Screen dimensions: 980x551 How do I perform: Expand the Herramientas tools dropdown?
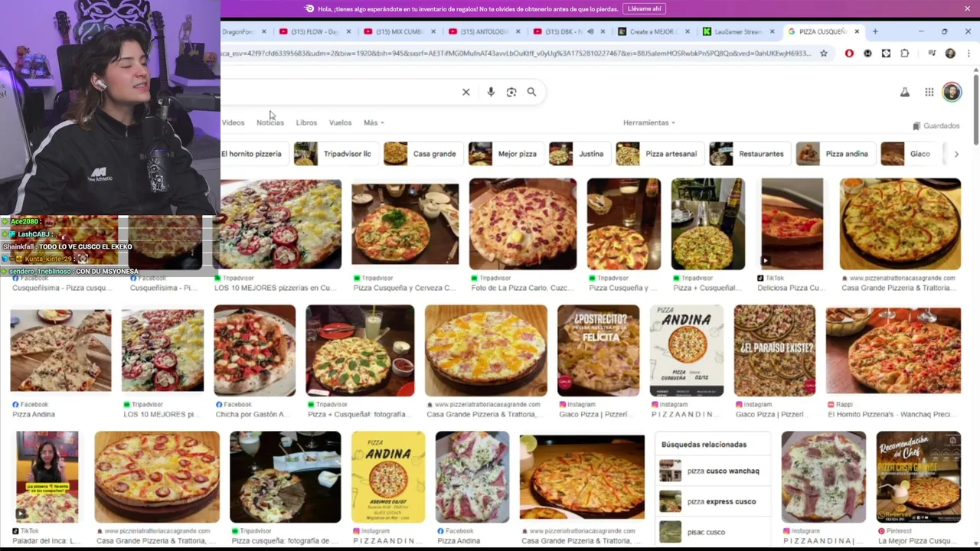(x=649, y=122)
